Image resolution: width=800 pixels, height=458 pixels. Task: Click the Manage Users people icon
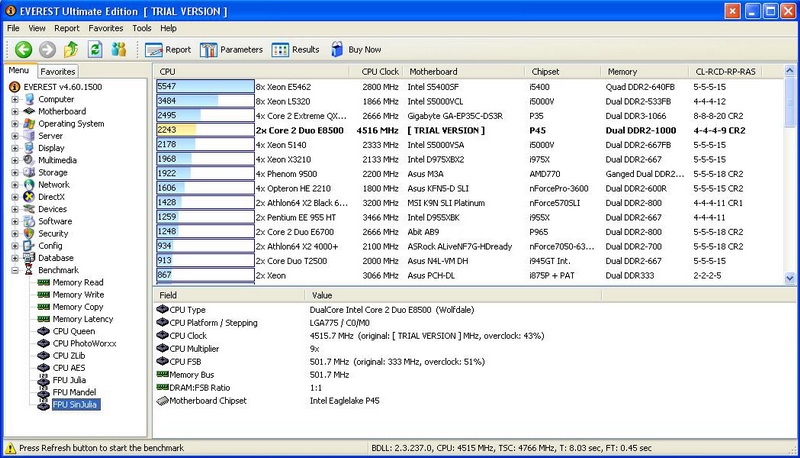119,49
